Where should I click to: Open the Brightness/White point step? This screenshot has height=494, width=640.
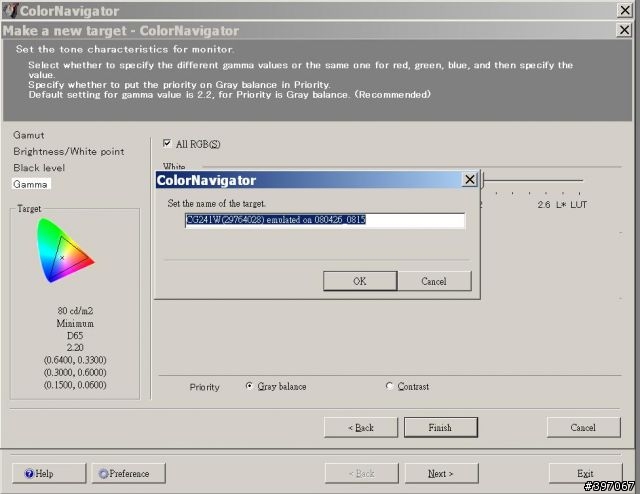69,151
